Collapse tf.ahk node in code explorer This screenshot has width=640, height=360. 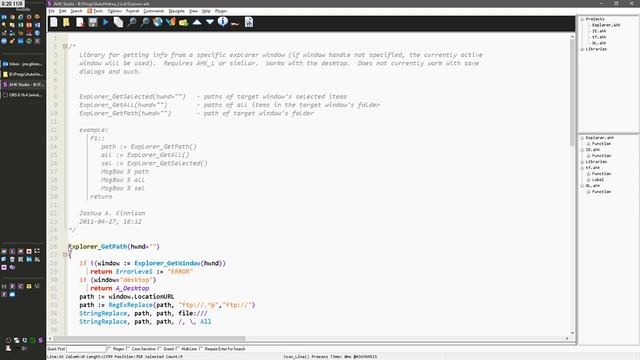pos(582,168)
